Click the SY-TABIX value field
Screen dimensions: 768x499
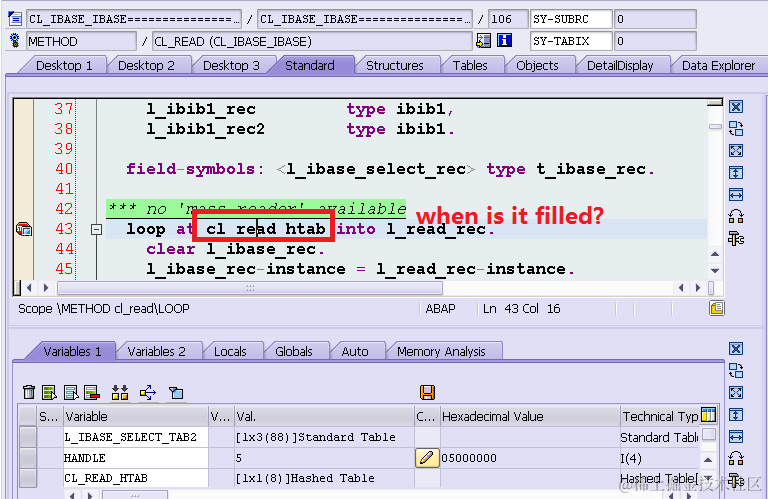coord(655,41)
